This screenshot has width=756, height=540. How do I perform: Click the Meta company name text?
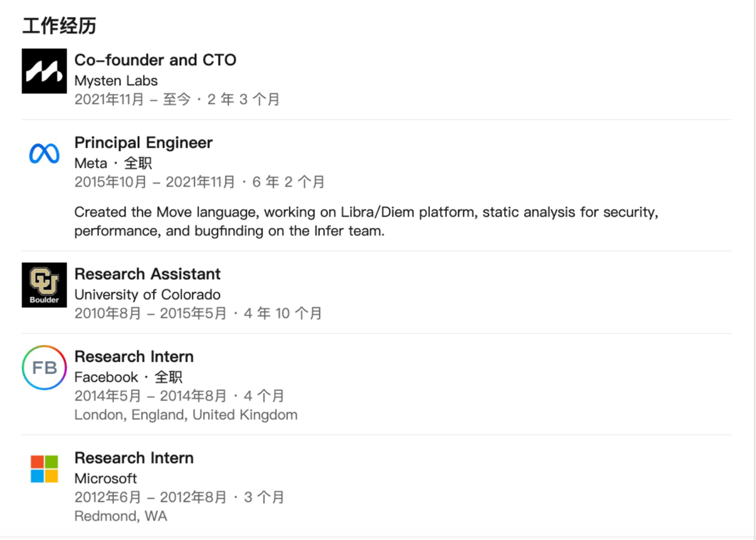(x=91, y=163)
